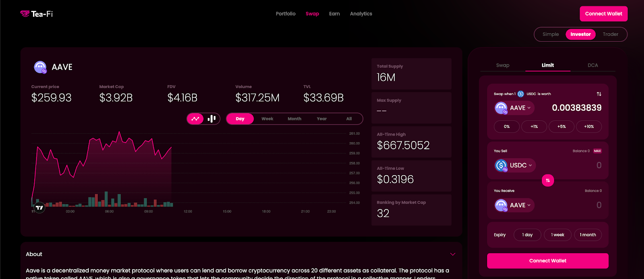Set chart range to Month
This screenshot has width=644, height=279.
tap(294, 119)
